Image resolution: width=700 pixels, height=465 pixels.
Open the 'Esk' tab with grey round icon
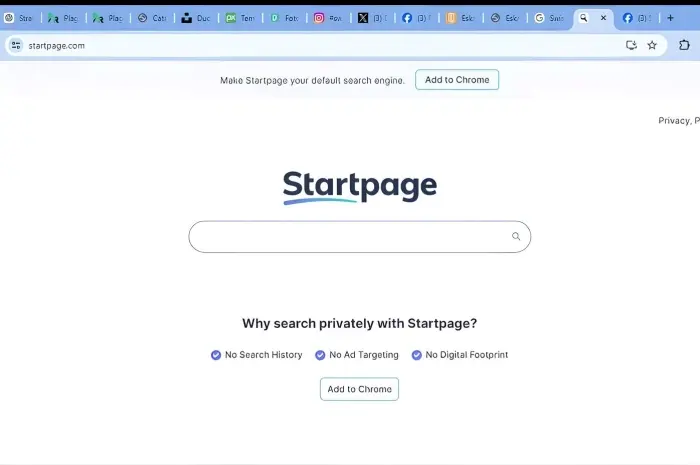pyautogui.click(x=505, y=18)
